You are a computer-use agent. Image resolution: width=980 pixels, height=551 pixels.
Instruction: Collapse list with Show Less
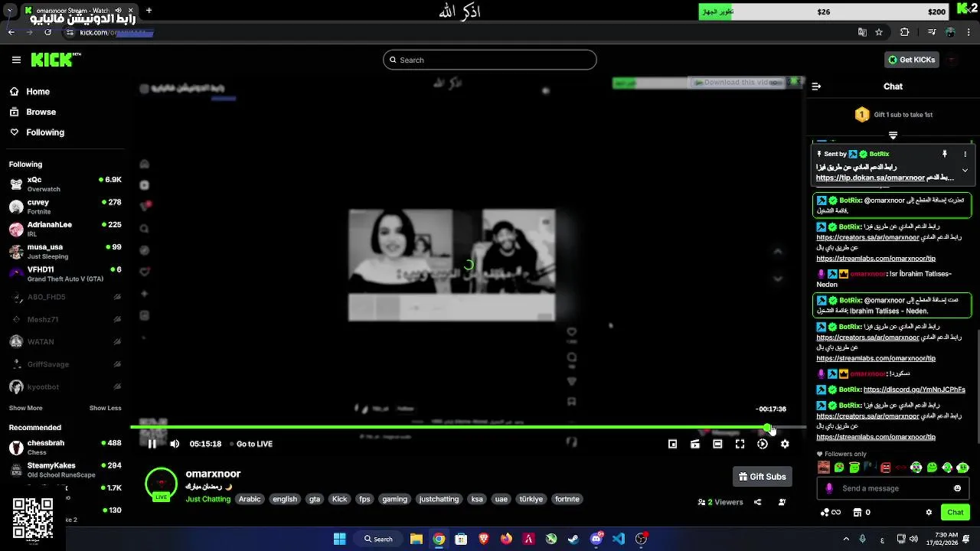pos(106,408)
